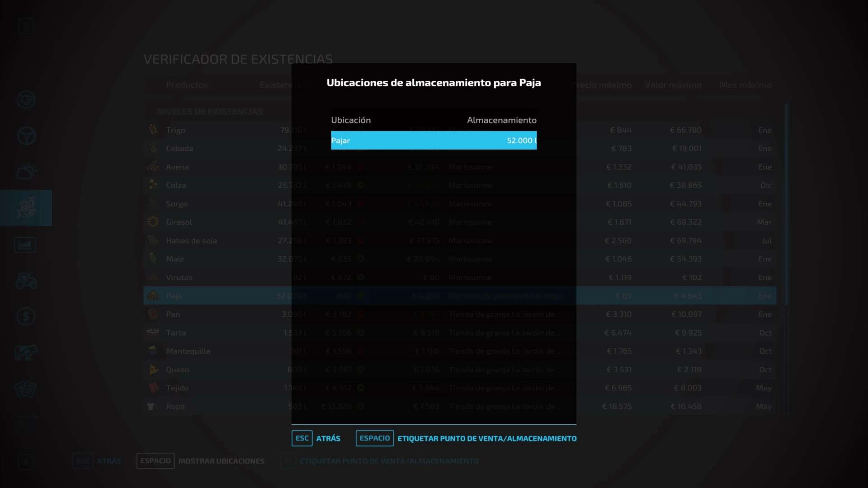Open the animals cow sidebar icon
The width and height of the screenshot is (868, 488).
pos(26,352)
